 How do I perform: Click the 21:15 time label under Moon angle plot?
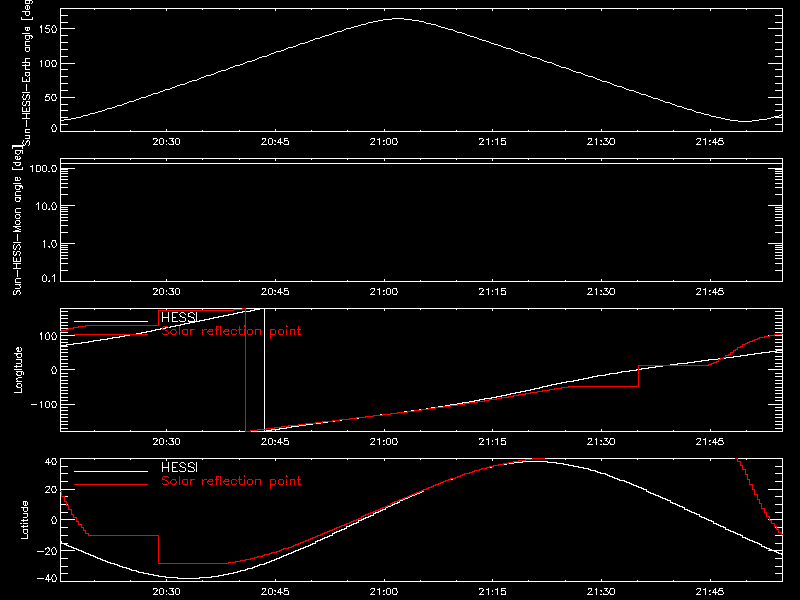pyautogui.click(x=492, y=291)
